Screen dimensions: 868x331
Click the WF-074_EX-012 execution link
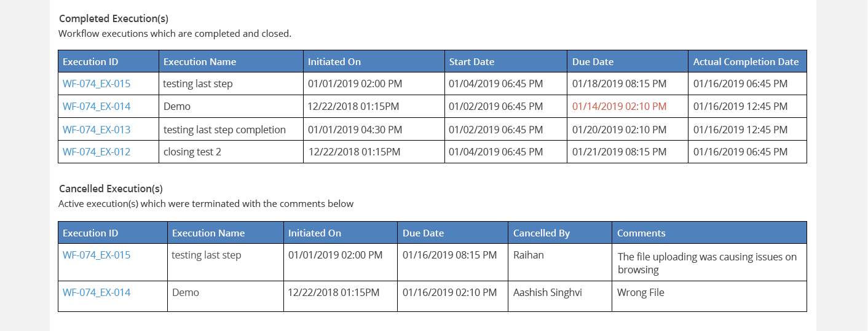97,152
